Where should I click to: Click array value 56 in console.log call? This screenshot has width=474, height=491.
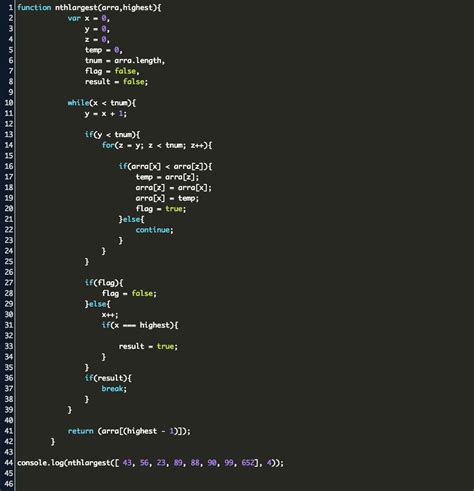[144, 463]
